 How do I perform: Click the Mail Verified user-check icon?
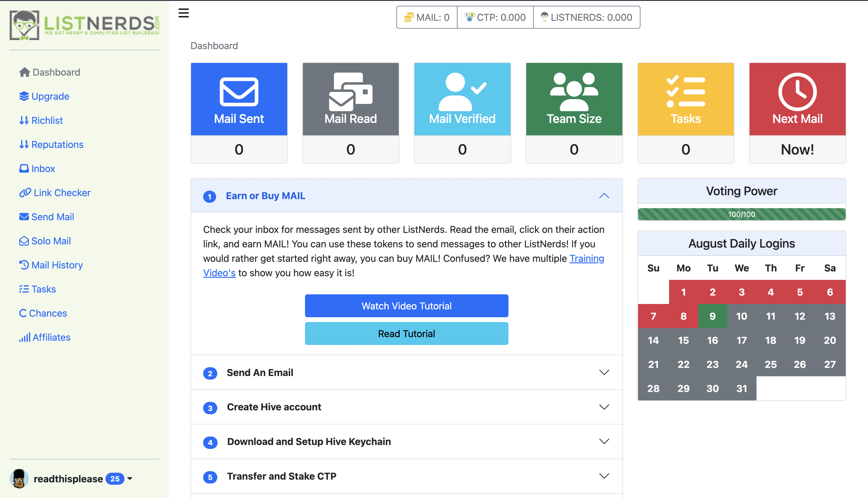click(462, 92)
